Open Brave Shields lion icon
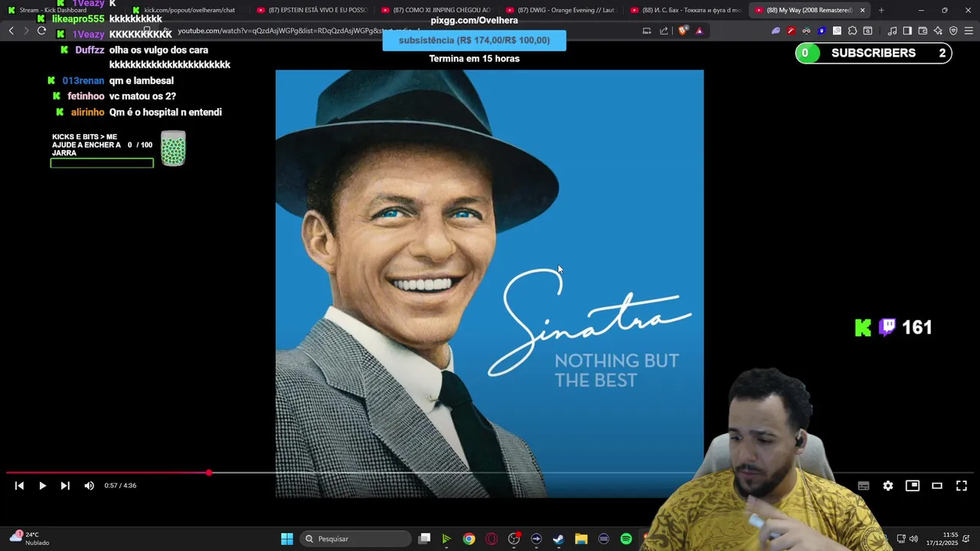This screenshot has height=551, width=980. pyautogui.click(x=682, y=31)
